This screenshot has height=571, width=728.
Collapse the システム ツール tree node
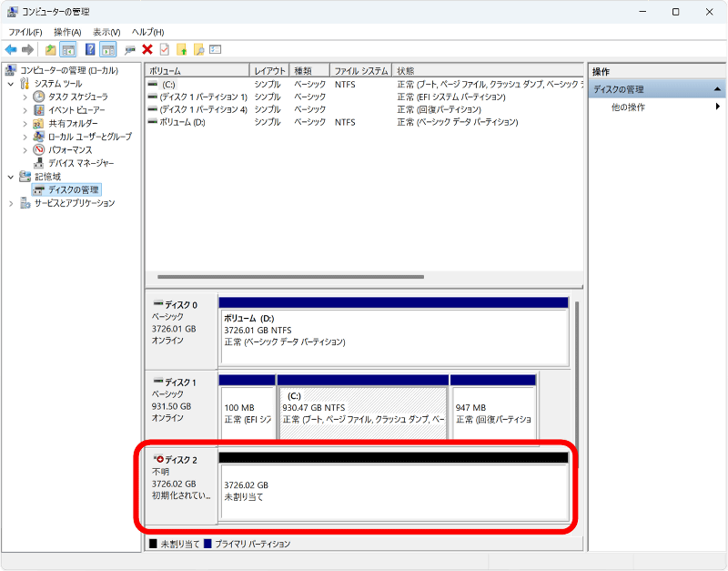11,84
